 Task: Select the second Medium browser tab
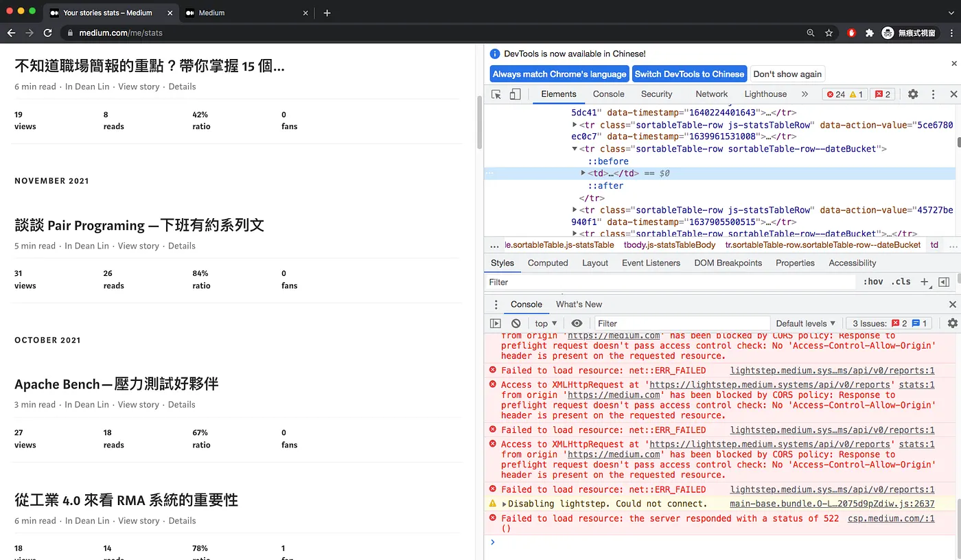point(247,13)
